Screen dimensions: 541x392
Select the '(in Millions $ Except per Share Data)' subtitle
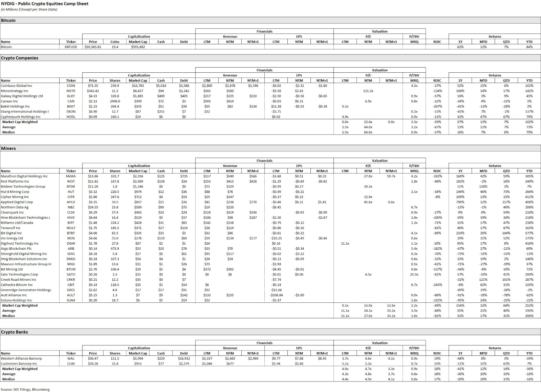point(29,9)
